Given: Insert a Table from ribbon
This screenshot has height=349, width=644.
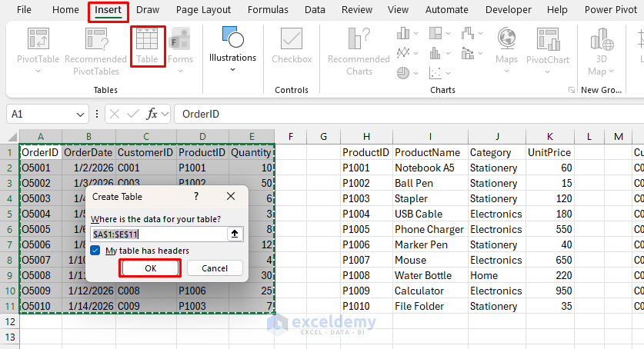Looking at the screenshot, I should click(x=148, y=46).
